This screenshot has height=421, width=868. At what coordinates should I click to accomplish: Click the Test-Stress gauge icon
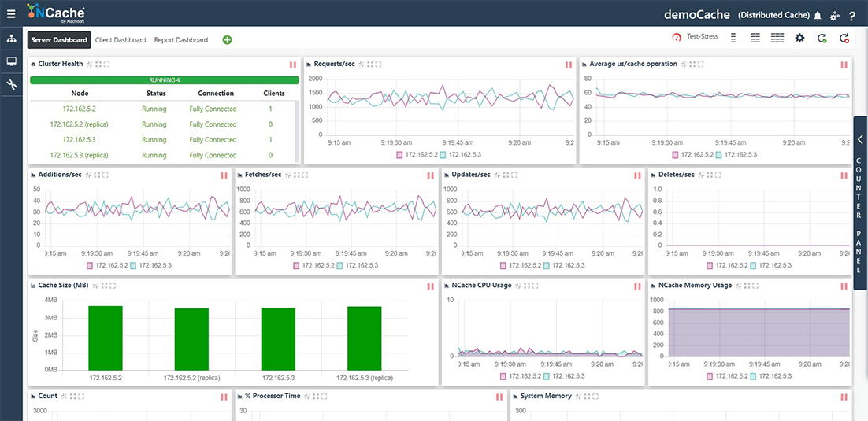[677, 38]
